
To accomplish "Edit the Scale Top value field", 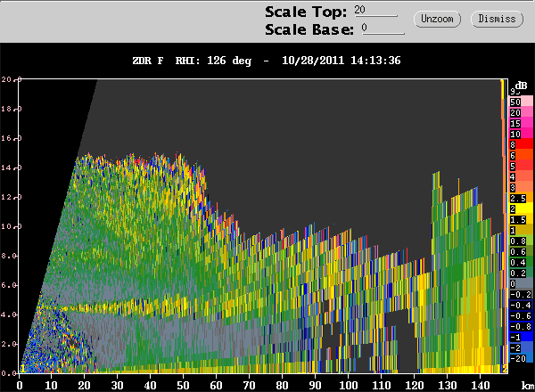I will (x=375, y=11).
